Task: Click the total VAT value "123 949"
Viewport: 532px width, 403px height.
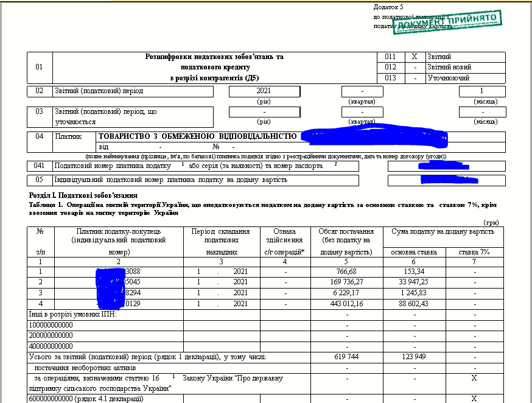Action: click(413, 357)
